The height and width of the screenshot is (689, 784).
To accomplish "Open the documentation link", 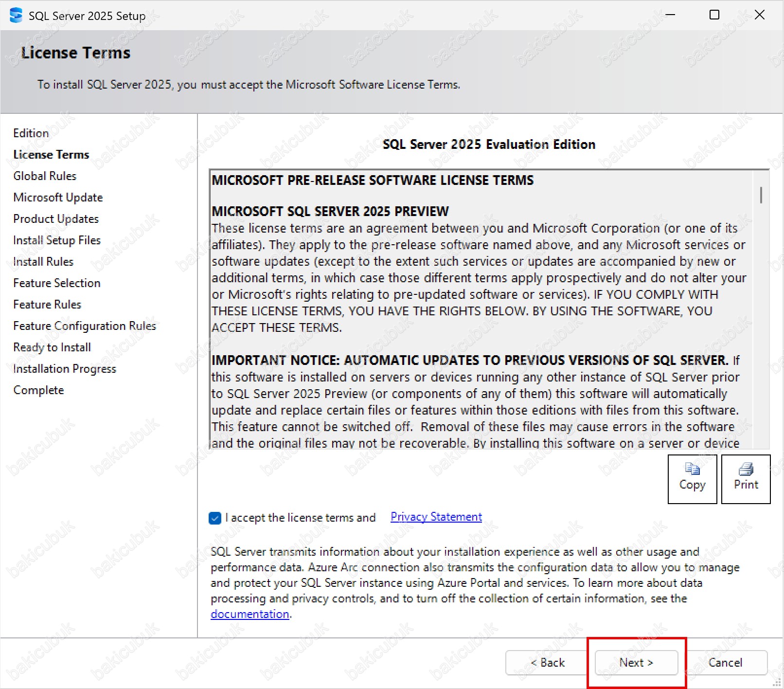I will point(250,614).
